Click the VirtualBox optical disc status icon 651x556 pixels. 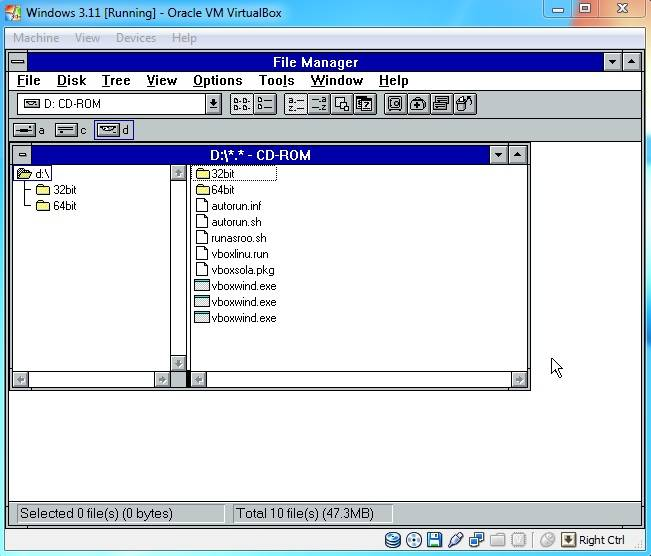pos(414,541)
